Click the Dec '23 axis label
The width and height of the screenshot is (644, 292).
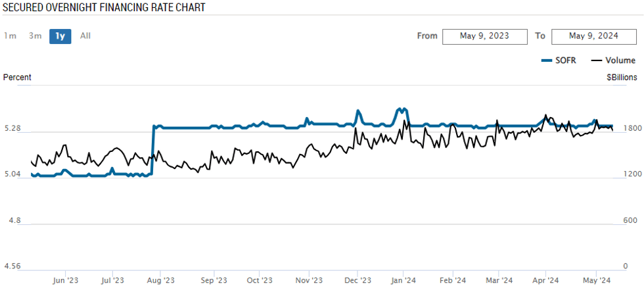coord(356,280)
